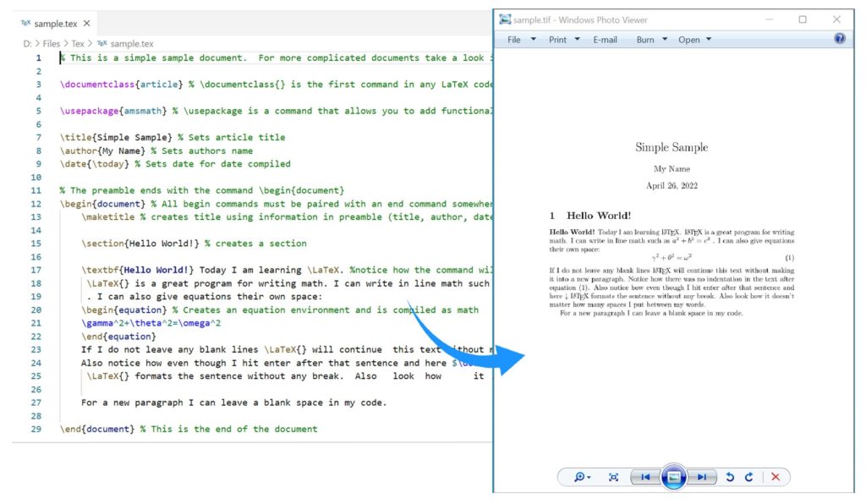
Task: Click the Tex breadcrumb folder
Action: pyautogui.click(x=78, y=43)
